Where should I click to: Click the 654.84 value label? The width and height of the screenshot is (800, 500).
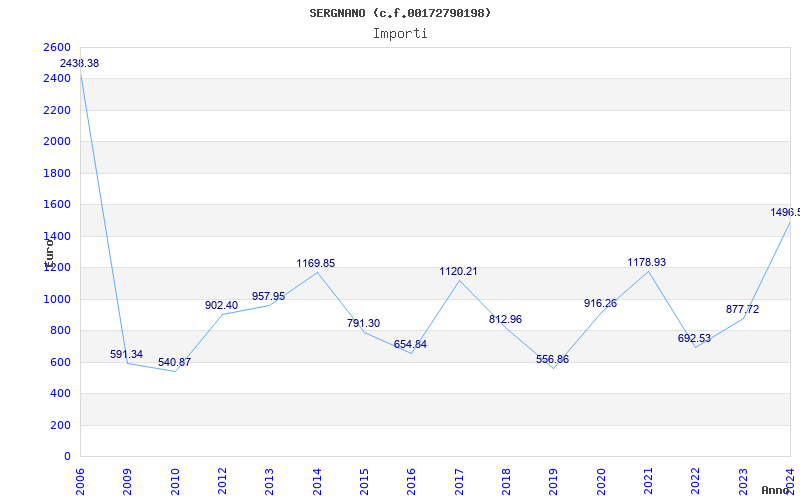click(x=410, y=344)
